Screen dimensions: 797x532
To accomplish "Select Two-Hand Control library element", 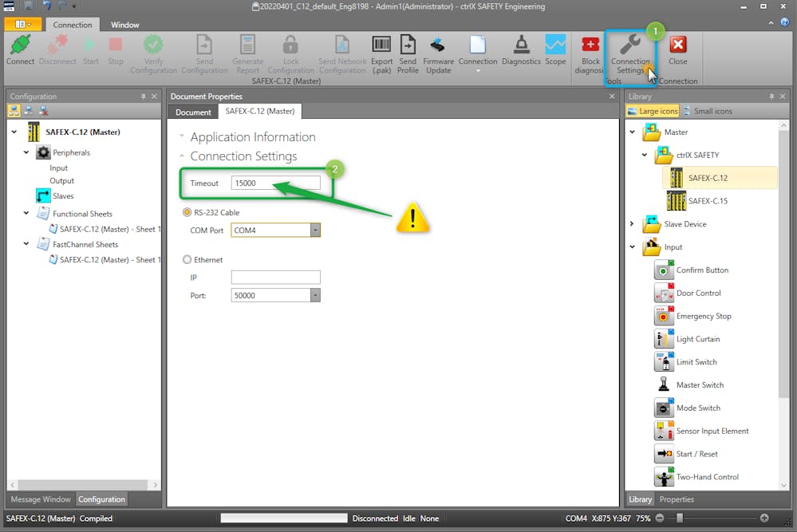I will point(696,477).
